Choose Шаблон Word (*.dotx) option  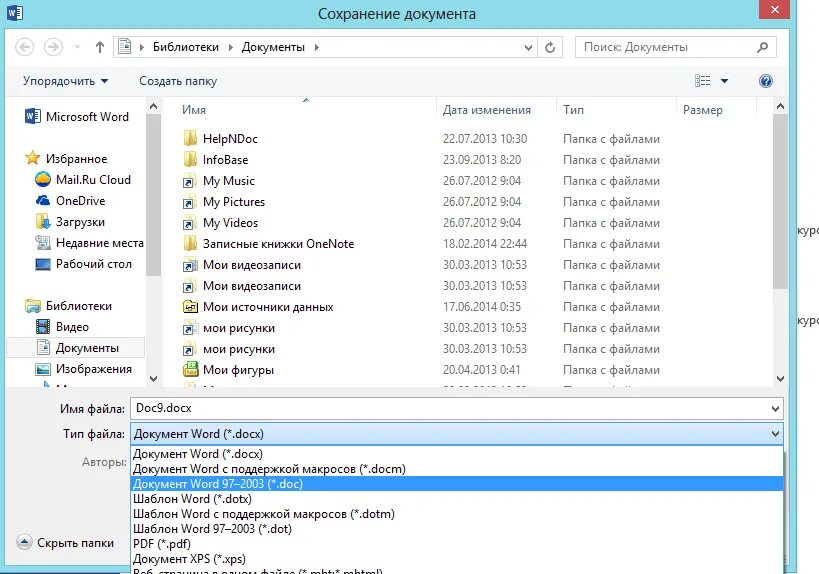click(x=457, y=499)
